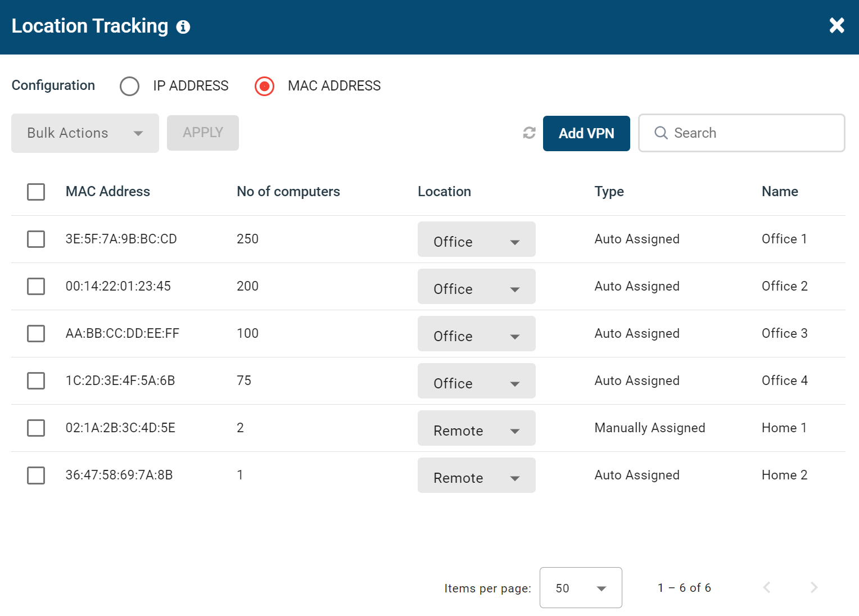Change the items per page dropdown

click(581, 587)
